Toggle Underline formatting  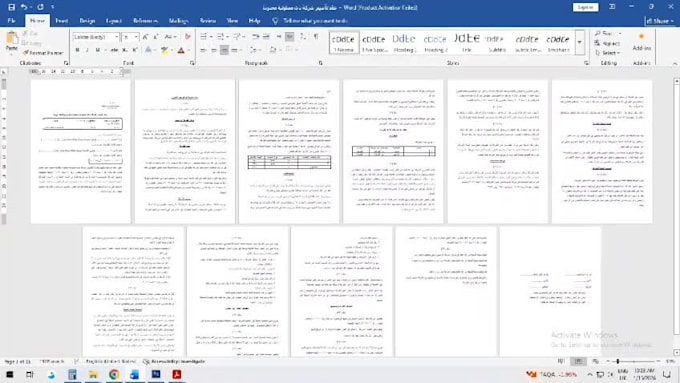click(x=98, y=50)
